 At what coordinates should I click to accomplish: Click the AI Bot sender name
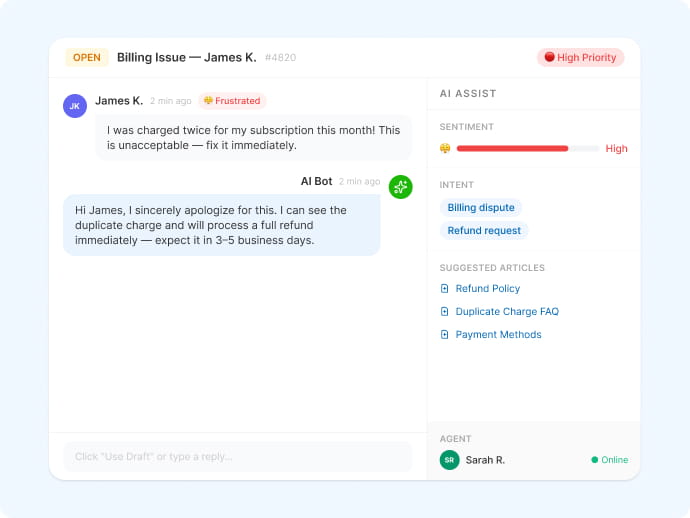coord(316,181)
